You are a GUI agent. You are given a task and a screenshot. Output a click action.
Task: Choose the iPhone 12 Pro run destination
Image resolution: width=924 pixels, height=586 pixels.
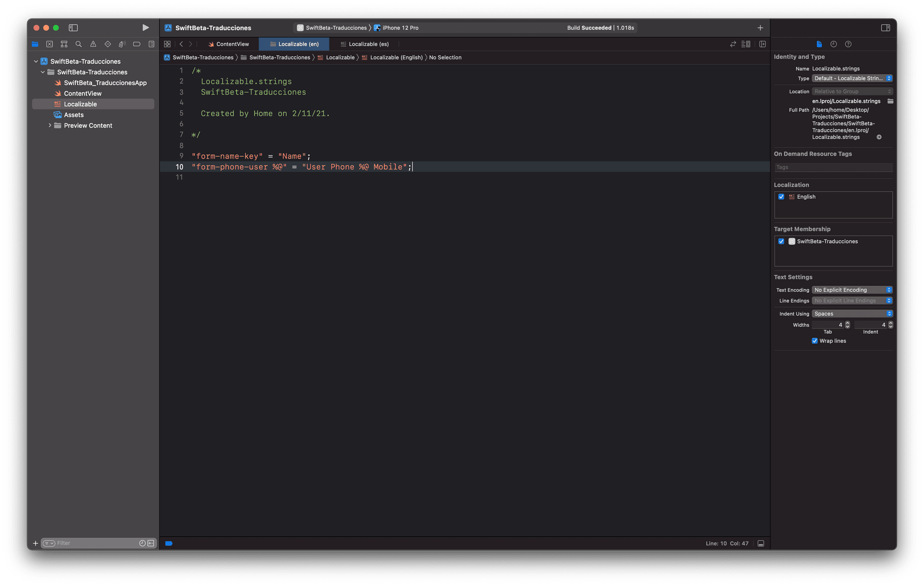click(x=396, y=28)
